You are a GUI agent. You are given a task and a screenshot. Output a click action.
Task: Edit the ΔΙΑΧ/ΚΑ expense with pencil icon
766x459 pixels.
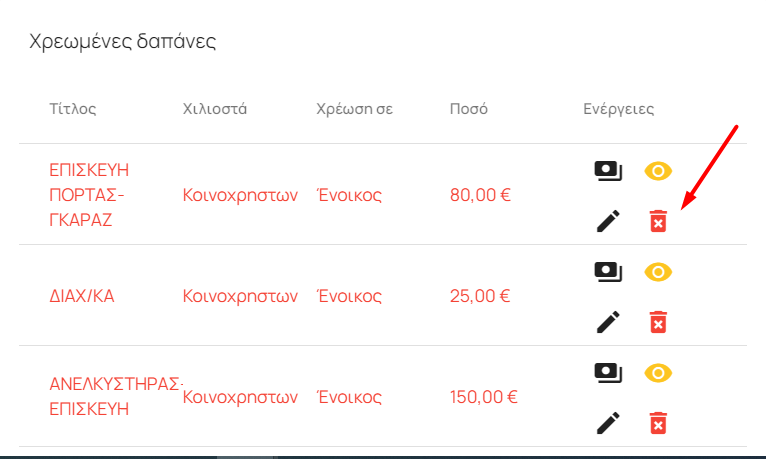click(x=608, y=322)
